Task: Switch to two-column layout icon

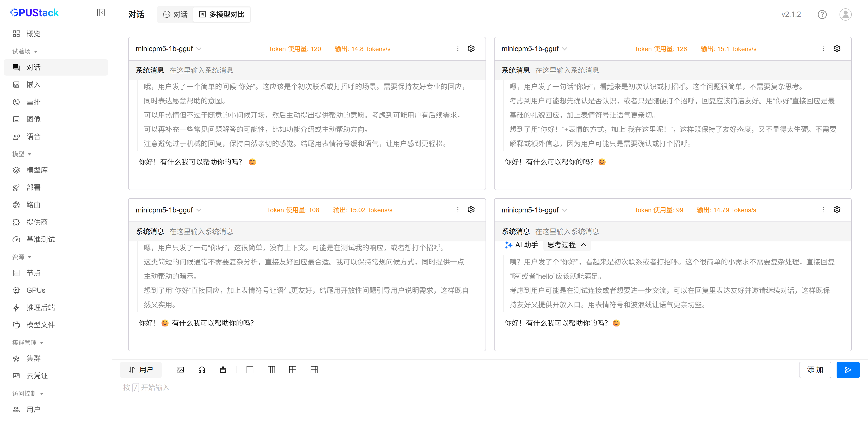Action: click(x=250, y=370)
